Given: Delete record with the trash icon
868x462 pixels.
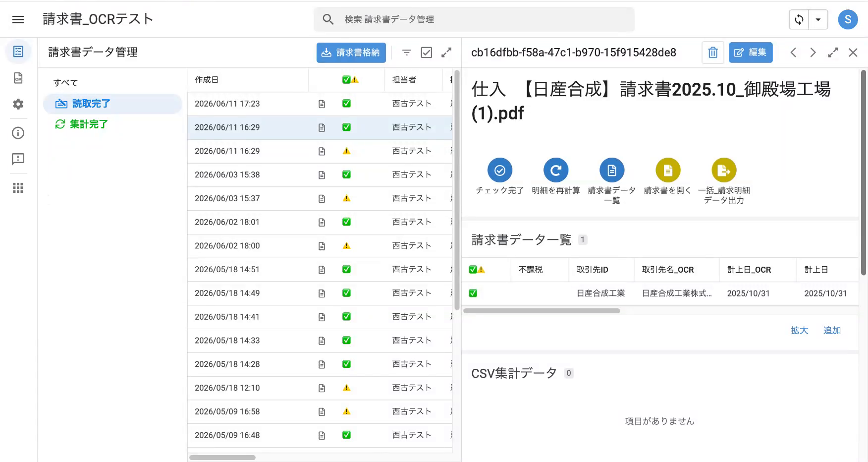Looking at the screenshot, I should [713, 53].
